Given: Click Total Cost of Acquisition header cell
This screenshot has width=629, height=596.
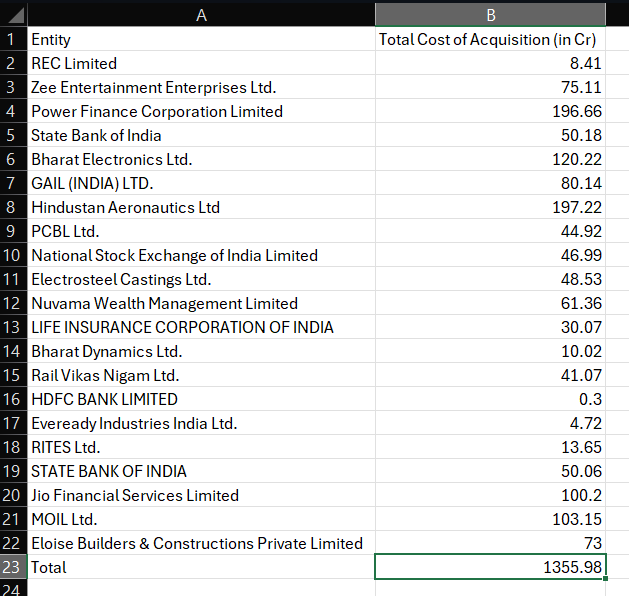Looking at the screenshot, I should pos(490,39).
